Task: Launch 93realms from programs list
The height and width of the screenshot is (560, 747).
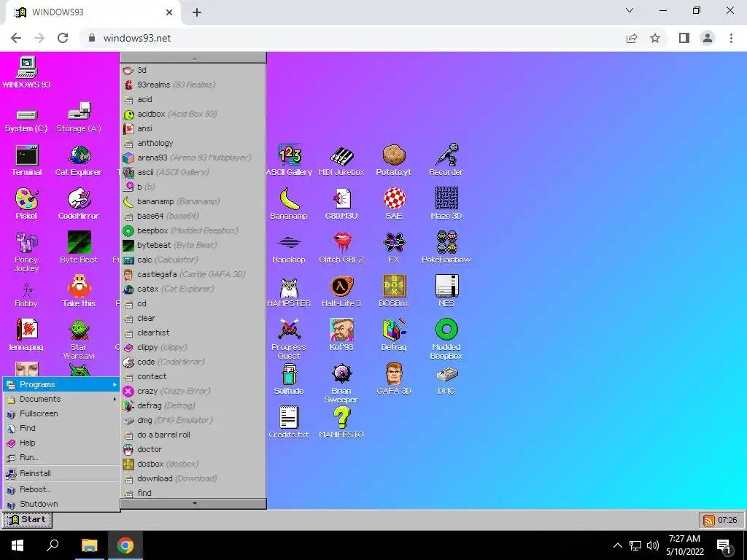Action: click(x=193, y=85)
